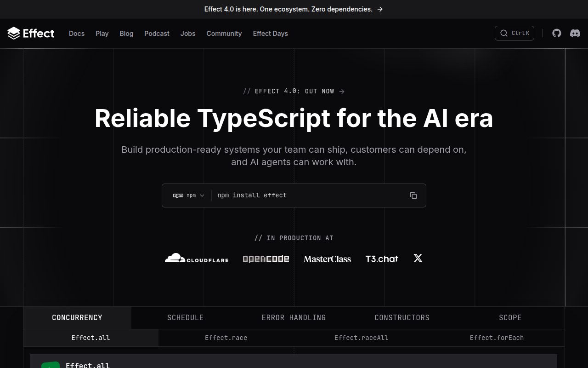
Task: Open the Discord icon link
Action: click(x=575, y=33)
